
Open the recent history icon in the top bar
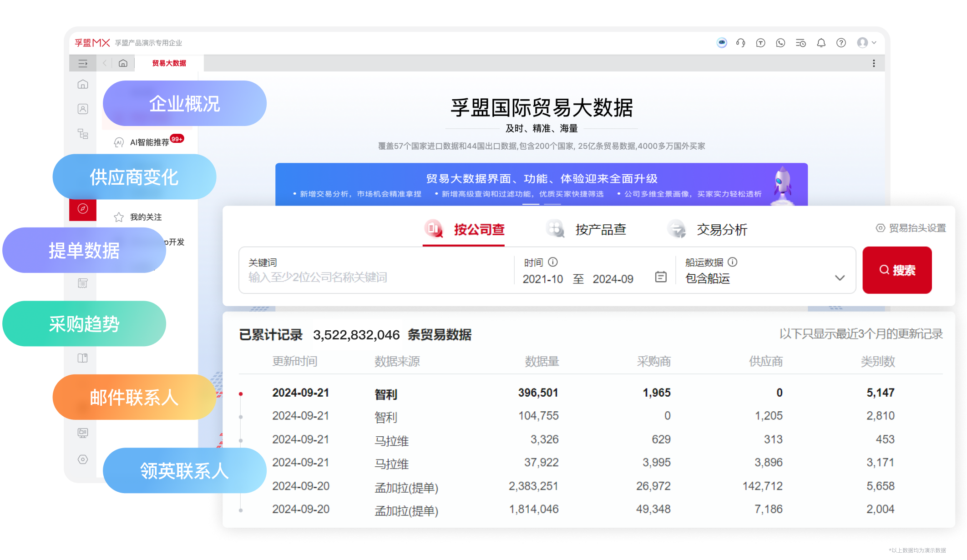click(801, 43)
